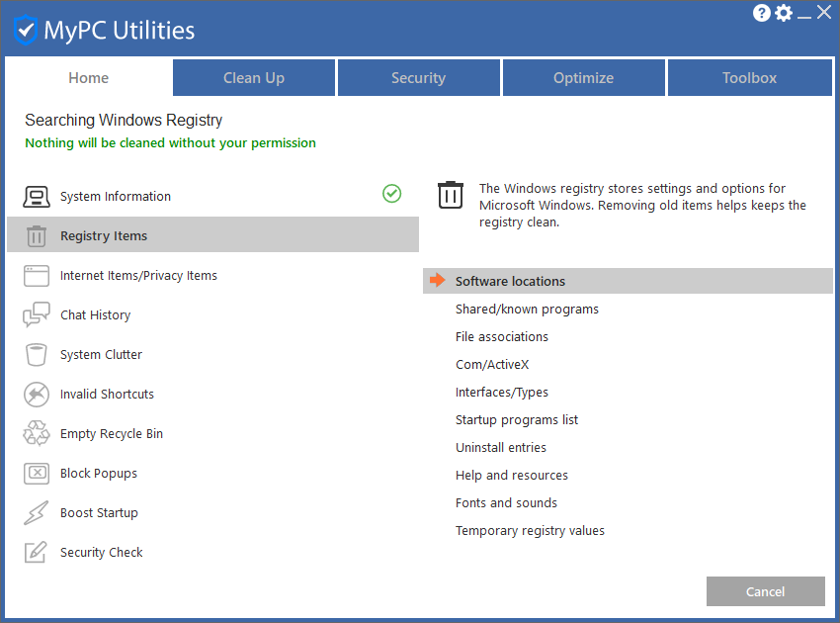Cancel the registry scan
Screen dimensions: 840x623
coord(766,591)
